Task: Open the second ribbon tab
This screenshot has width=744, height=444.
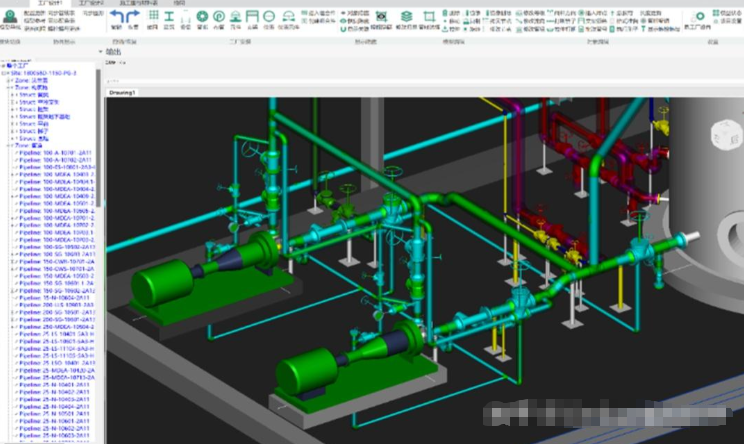Action: click(x=92, y=3)
